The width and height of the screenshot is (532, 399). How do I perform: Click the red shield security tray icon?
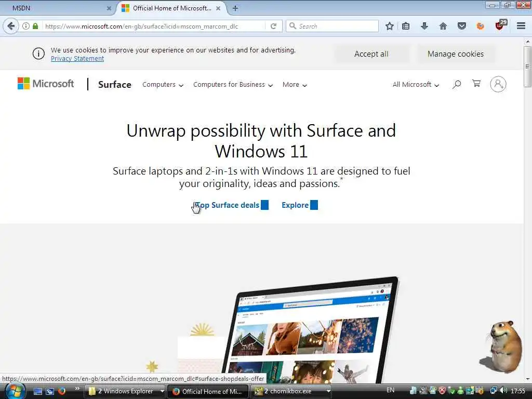pyautogui.click(x=442, y=391)
